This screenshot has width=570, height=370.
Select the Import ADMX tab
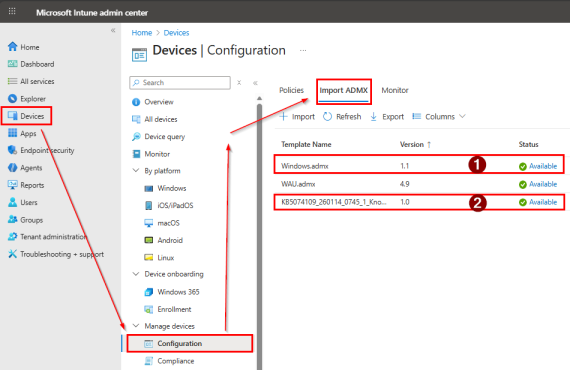344,90
